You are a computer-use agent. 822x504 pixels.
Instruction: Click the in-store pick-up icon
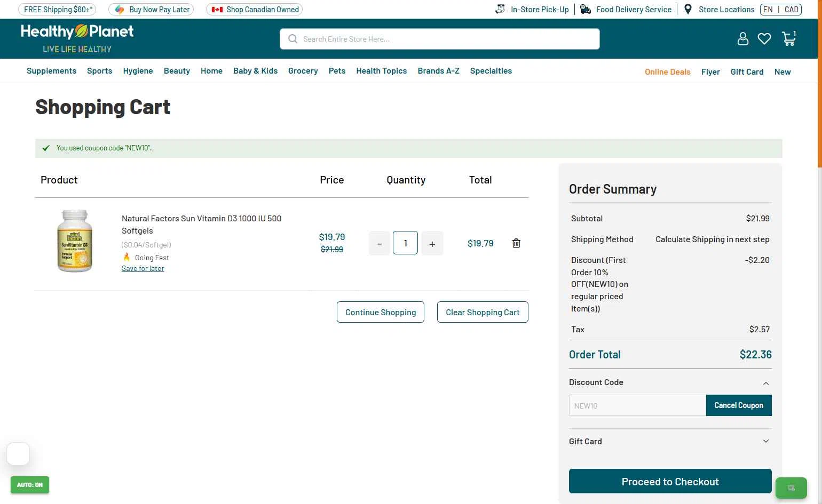tap(500, 9)
